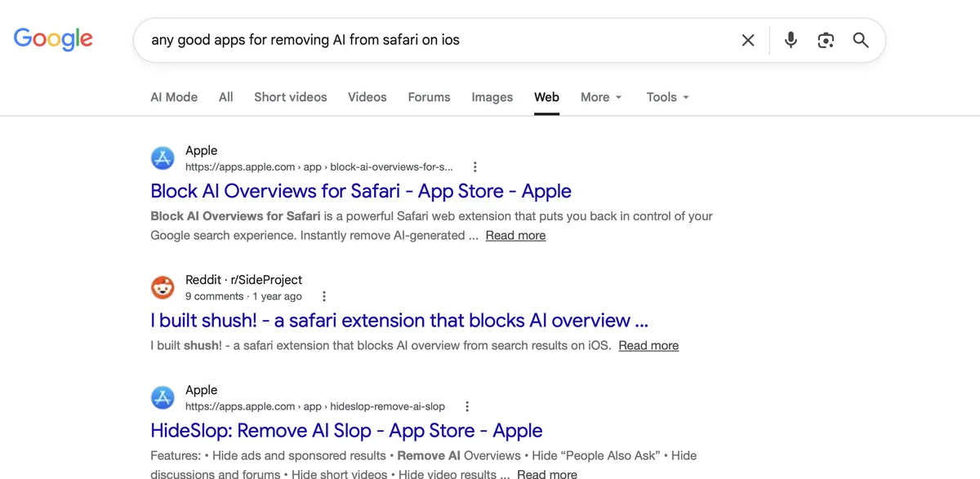Open the three-dot menu for Reddit shush result
980x479 pixels.
[324, 296]
